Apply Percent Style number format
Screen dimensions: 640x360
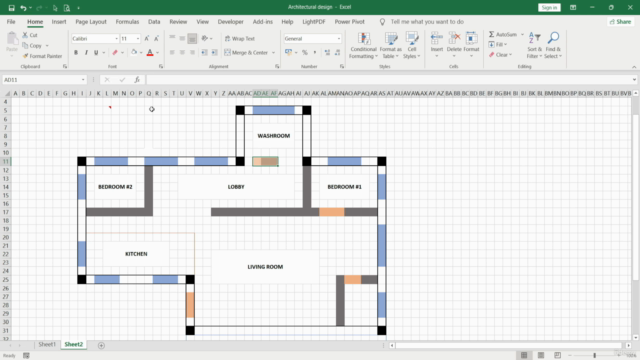304,52
